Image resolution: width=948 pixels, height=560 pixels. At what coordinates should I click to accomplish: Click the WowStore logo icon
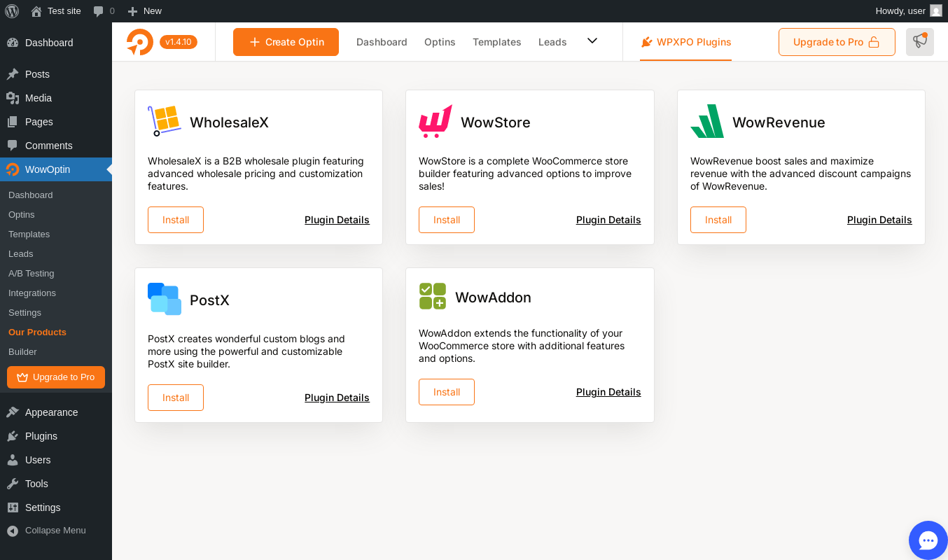435,121
